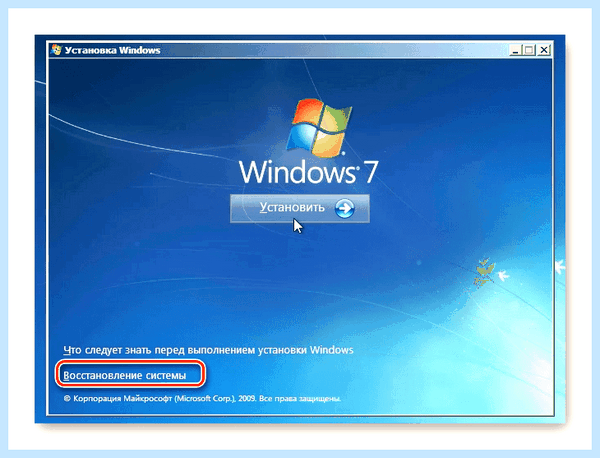Click the Microsoft Corp. 2009 copyright text

tap(202, 399)
